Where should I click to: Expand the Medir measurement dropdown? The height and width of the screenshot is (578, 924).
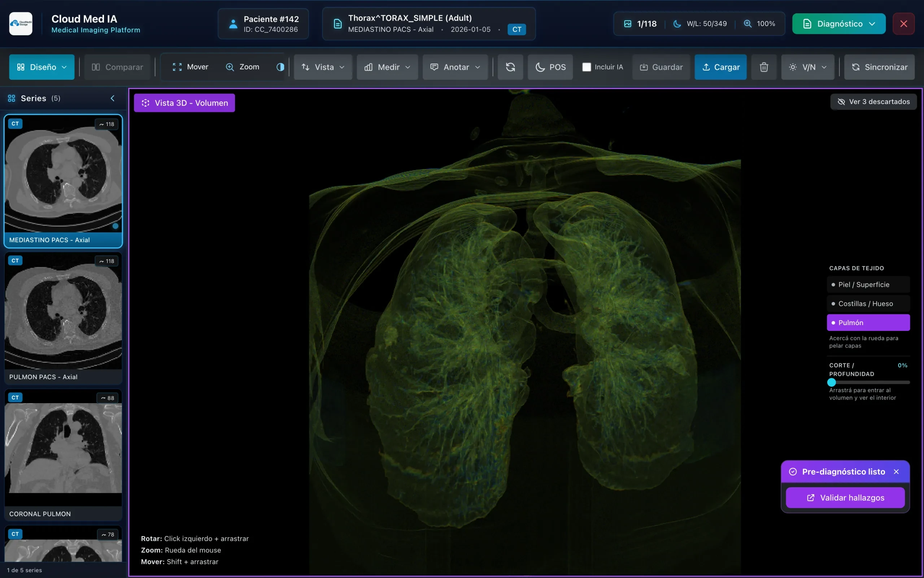[387, 67]
